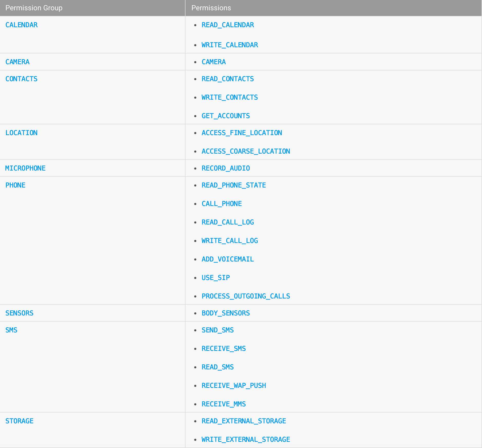The height and width of the screenshot is (448, 482).
Task: Open CAMERA link in Permission Group column
Action: [x=17, y=62]
